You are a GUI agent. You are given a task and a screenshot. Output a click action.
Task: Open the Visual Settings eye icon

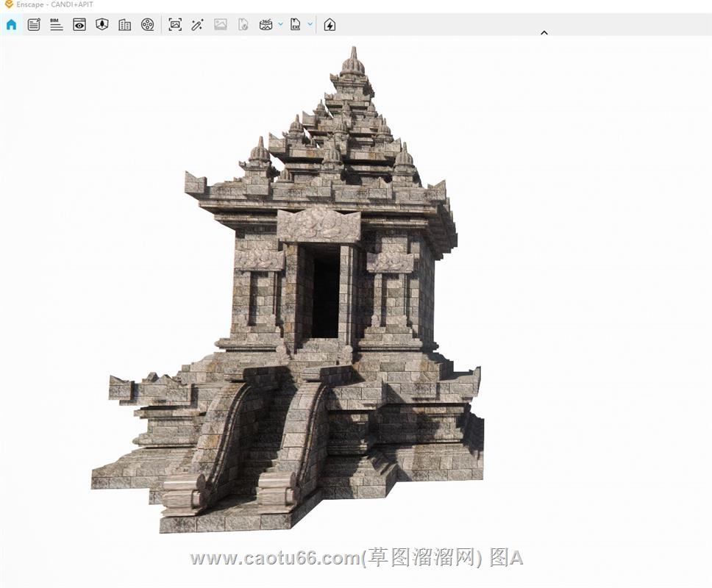[79, 24]
